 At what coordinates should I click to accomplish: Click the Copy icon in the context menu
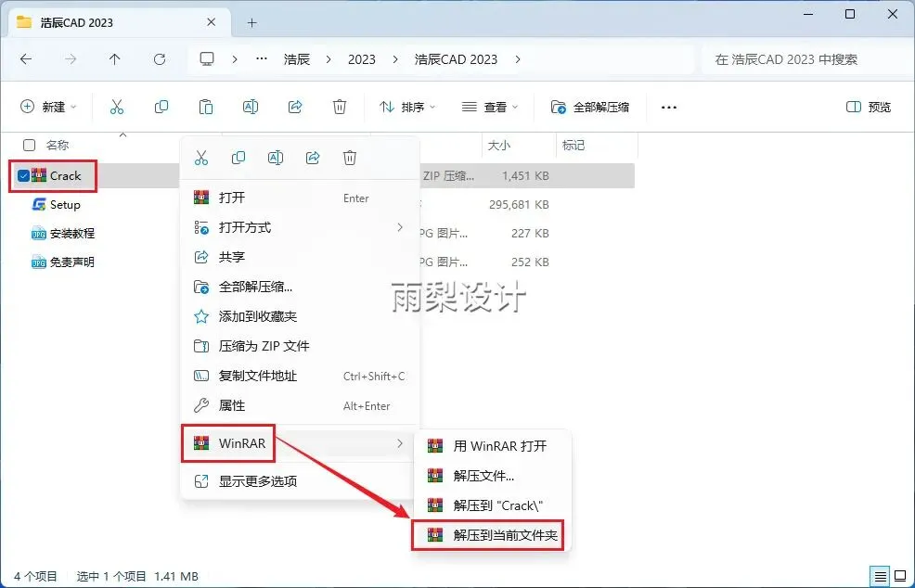pyautogui.click(x=238, y=158)
